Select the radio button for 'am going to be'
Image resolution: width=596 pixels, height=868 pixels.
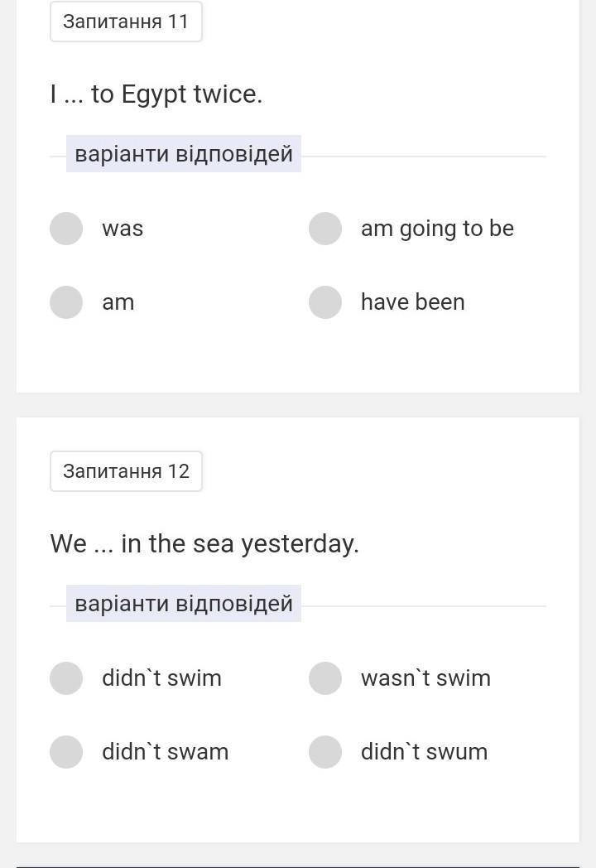coord(325,229)
